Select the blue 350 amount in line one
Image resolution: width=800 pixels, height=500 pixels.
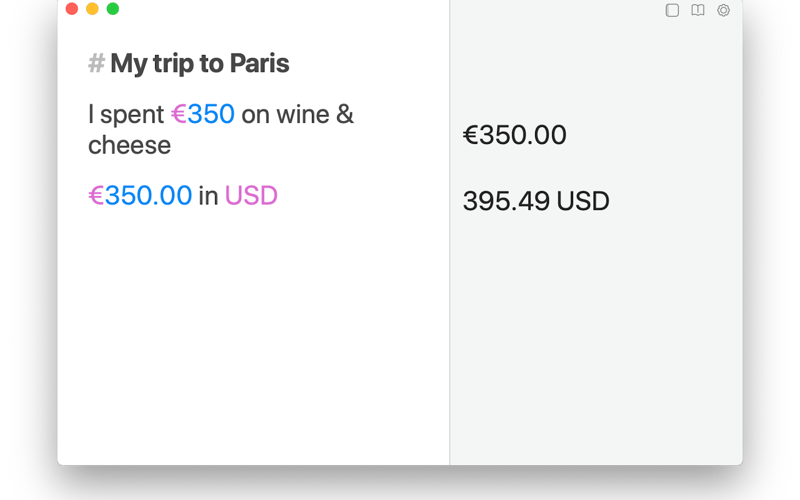coord(211,115)
